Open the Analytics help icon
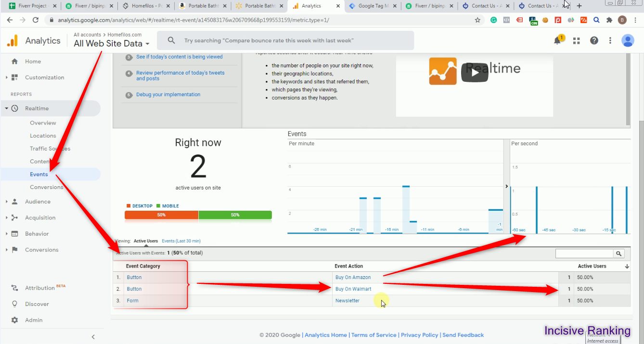Viewport: 644px width, 344px height. coord(594,41)
